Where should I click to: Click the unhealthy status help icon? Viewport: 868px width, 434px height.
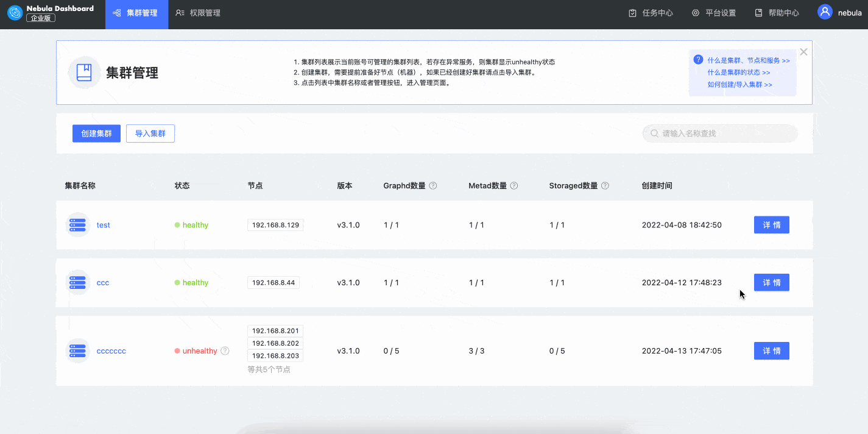coord(225,351)
